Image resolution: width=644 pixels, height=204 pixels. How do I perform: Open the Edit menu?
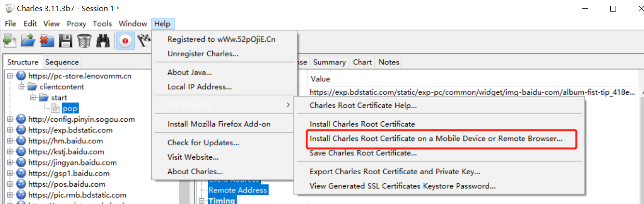(30, 24)
